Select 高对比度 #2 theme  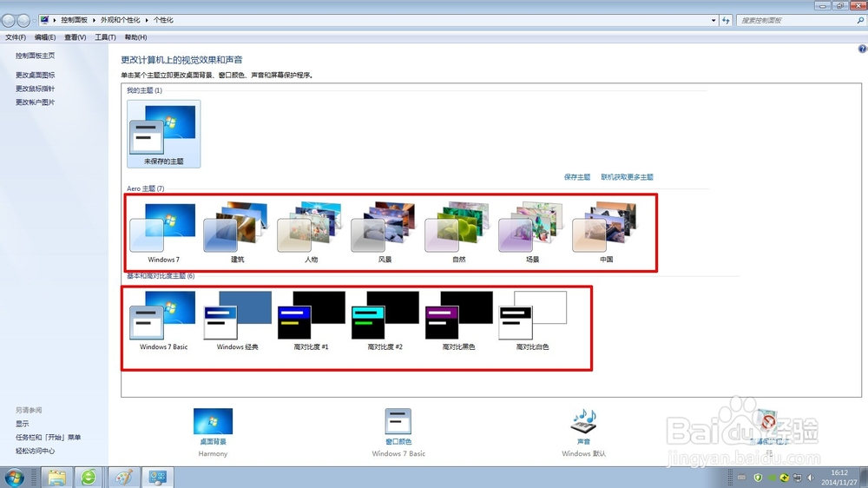click(x=385, y=320)
